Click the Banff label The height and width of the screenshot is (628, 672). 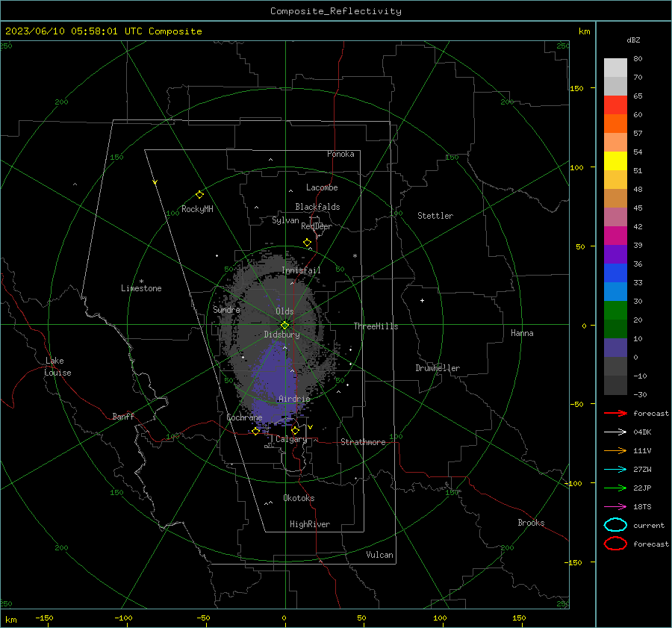click(123, 416)
